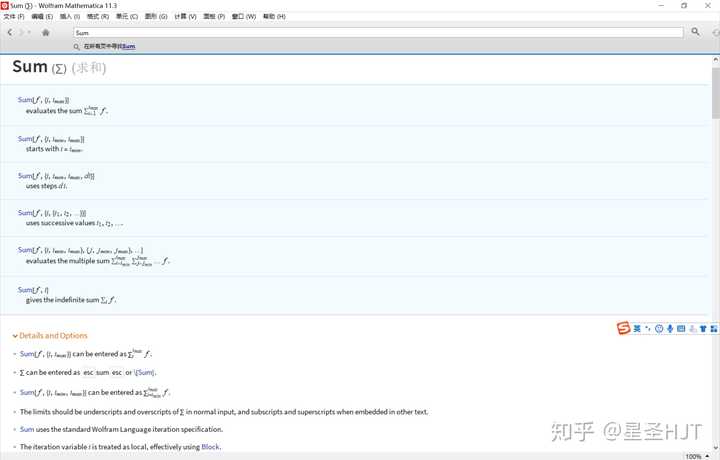Image resolution: width=720 pixels, height=460 pixels.
Task: Open the 窗口 (W) menu
Action: click(x=243, y=17)
